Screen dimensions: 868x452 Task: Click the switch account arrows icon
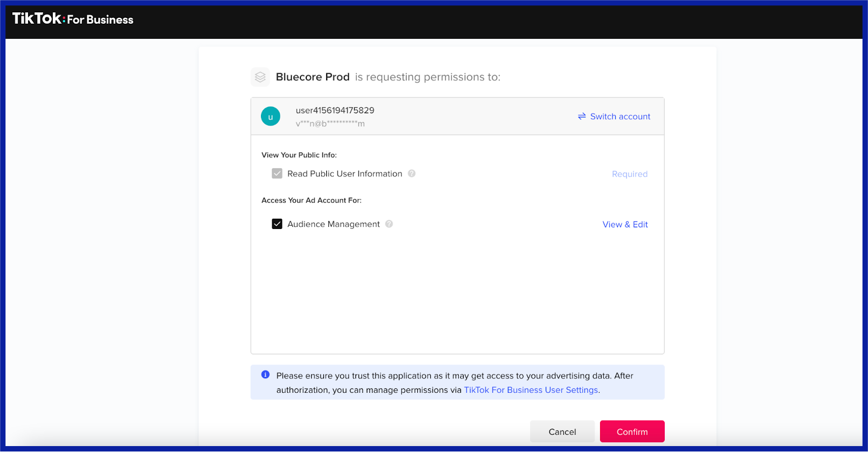(x=582, y=116)
